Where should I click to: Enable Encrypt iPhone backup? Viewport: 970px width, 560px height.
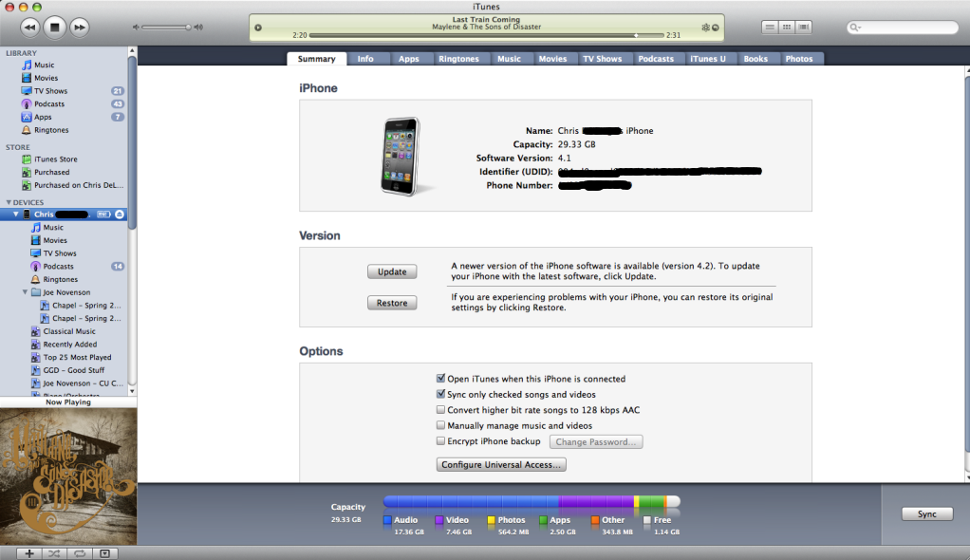point(440,441)
